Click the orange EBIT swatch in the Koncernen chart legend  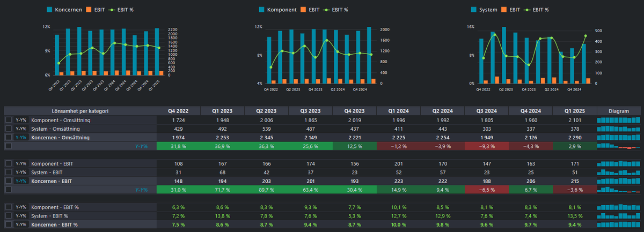click(88, 10)
